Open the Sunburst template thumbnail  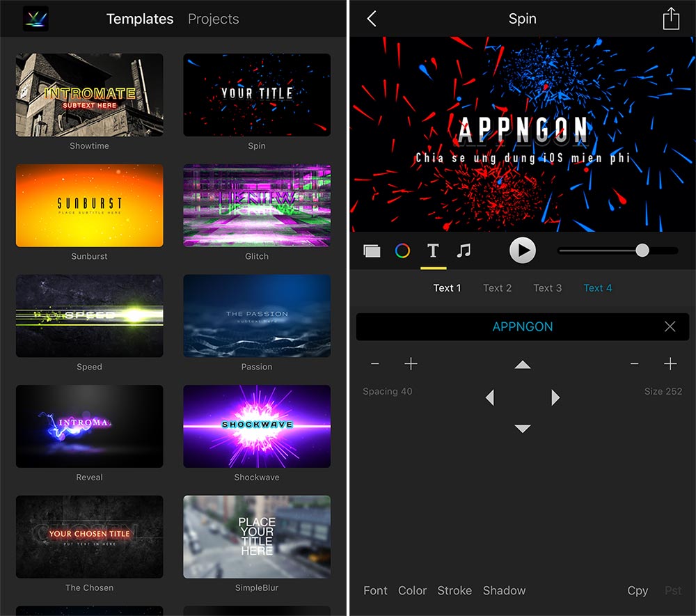click(x=89, y=205)
